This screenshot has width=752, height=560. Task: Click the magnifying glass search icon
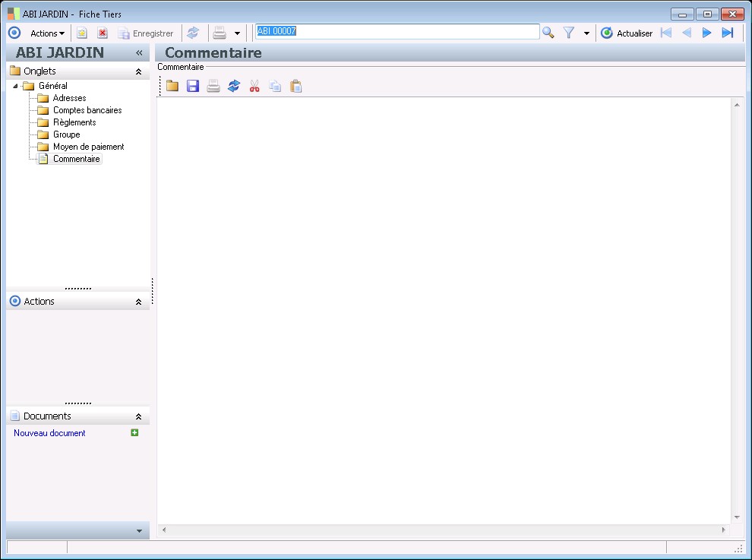coord(548,33)
